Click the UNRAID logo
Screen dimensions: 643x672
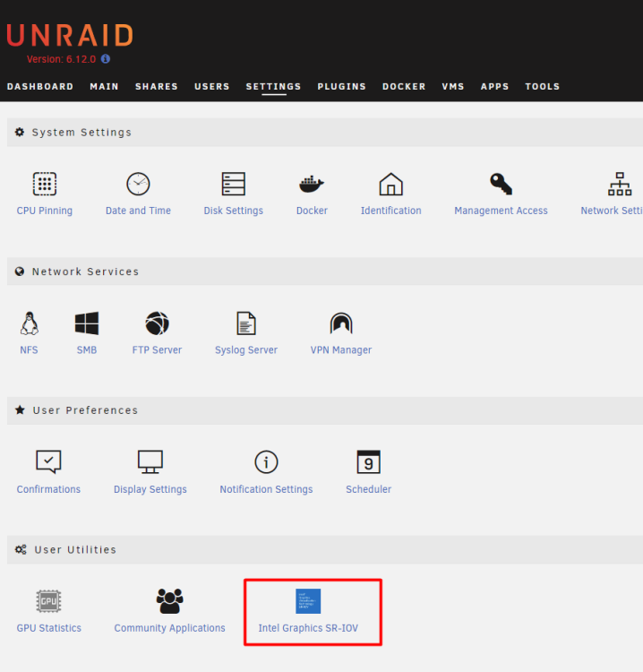pos(70,35)
